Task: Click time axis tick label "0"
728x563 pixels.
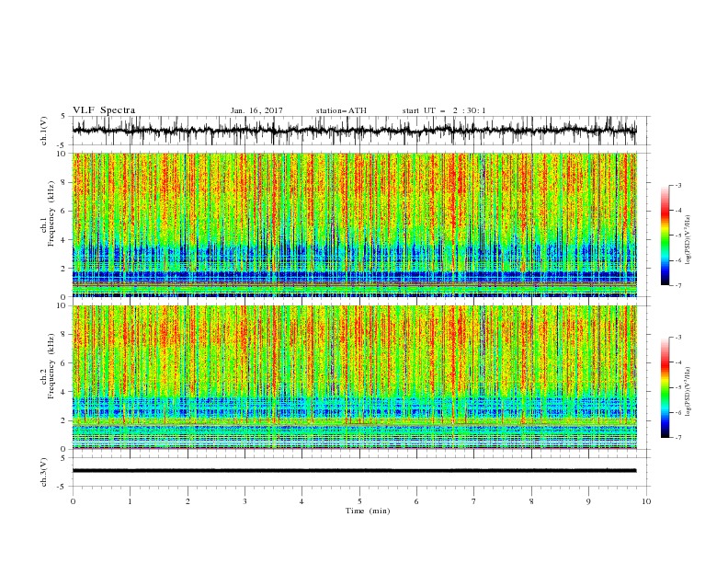Action: (x=73, y=501)
